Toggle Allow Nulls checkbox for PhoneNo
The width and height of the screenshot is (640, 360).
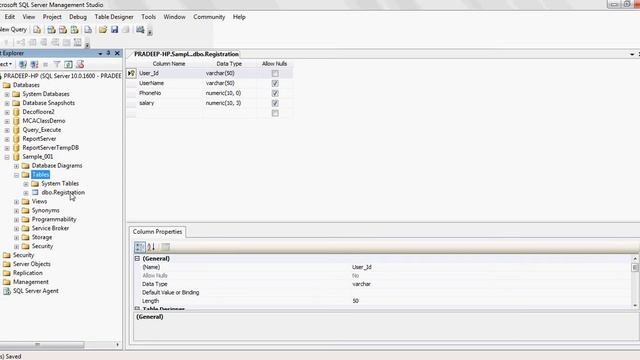(x=275, y=93)
